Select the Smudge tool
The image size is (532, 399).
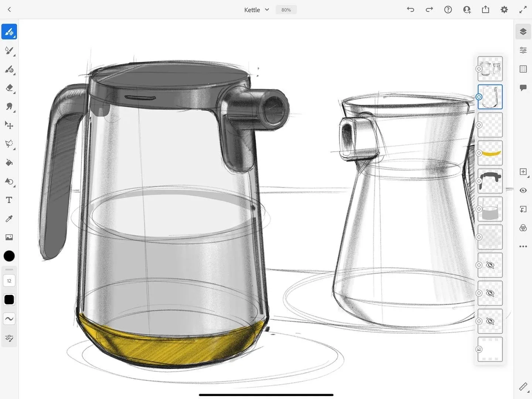9,107
